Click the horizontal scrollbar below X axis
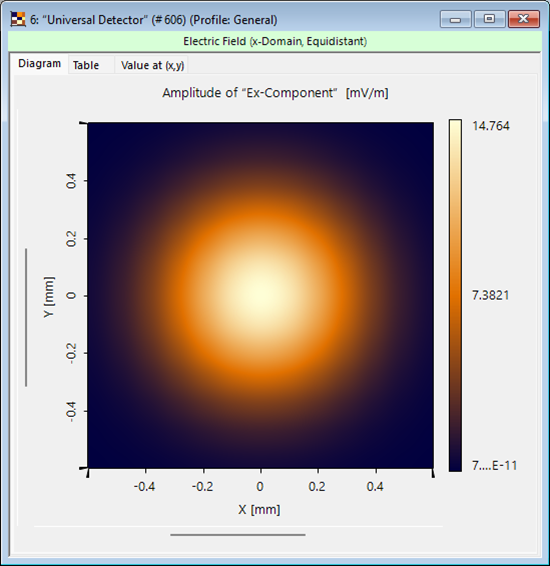The height and width of the screenshot is (566, 550). point(238,535)
